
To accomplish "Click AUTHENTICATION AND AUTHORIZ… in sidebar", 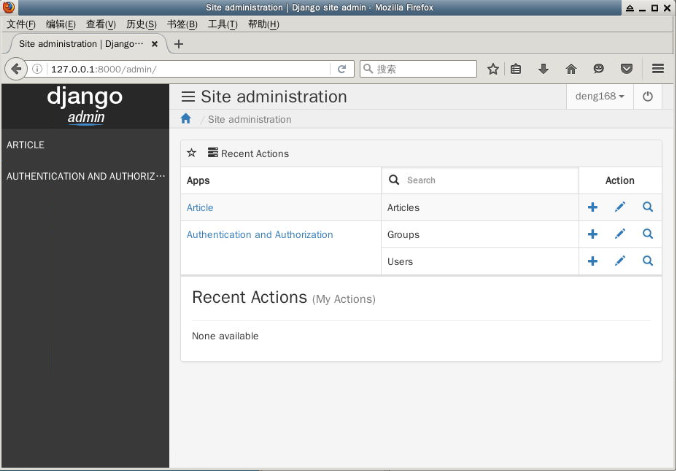I will pyautogui.click(x=85, y=176).
